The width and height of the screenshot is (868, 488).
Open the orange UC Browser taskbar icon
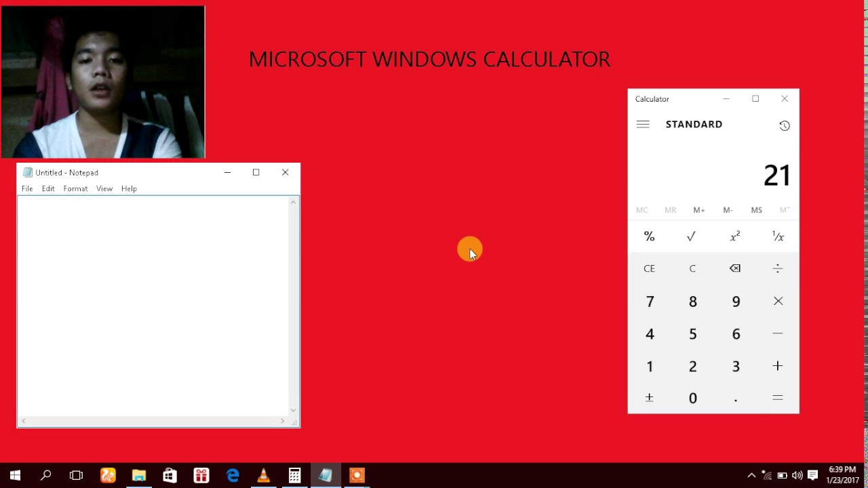108,476
